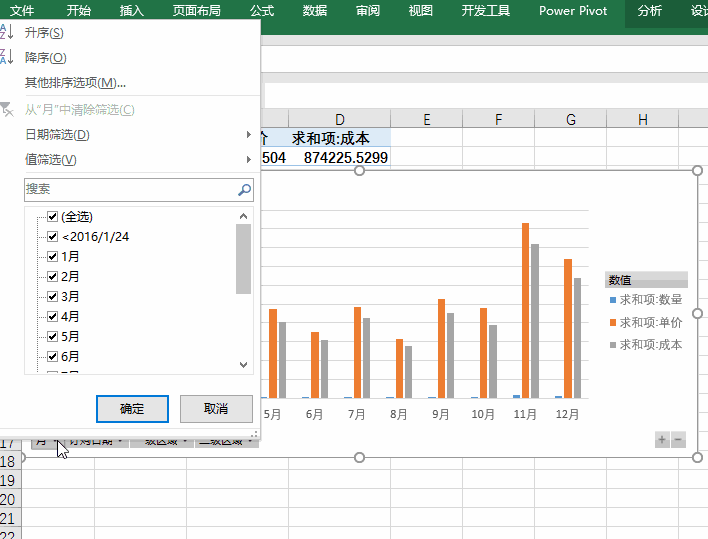Click the 月 field button dropdown on chart
Image resolution: width=708 pixels, height=539 pixels.
point(47,441)
